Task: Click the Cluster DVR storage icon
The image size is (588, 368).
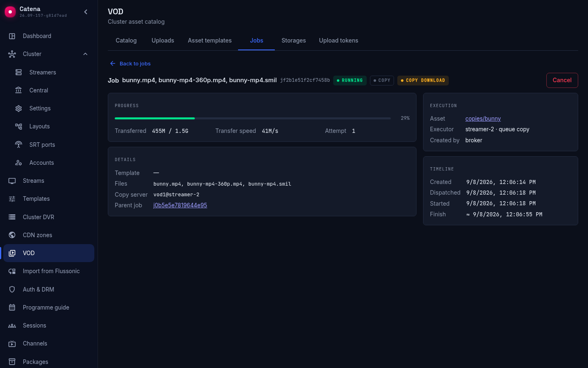Action: [x=12, y=217]
